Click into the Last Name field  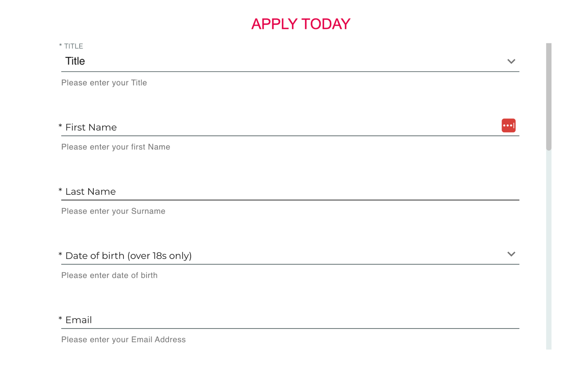point(290,191)
